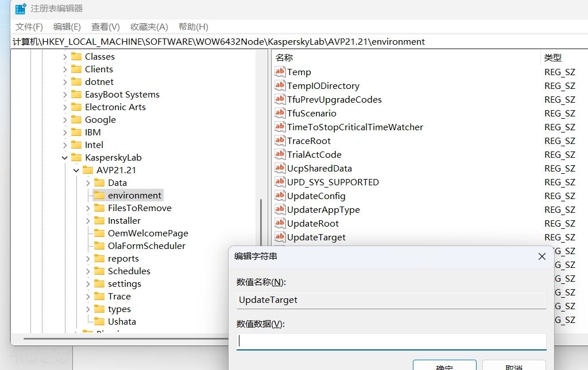Image resolution: width=588 pixels, height=370 pixels.
Task: Collapse the KasperskyLab key
Action: (x=65, y=158)
